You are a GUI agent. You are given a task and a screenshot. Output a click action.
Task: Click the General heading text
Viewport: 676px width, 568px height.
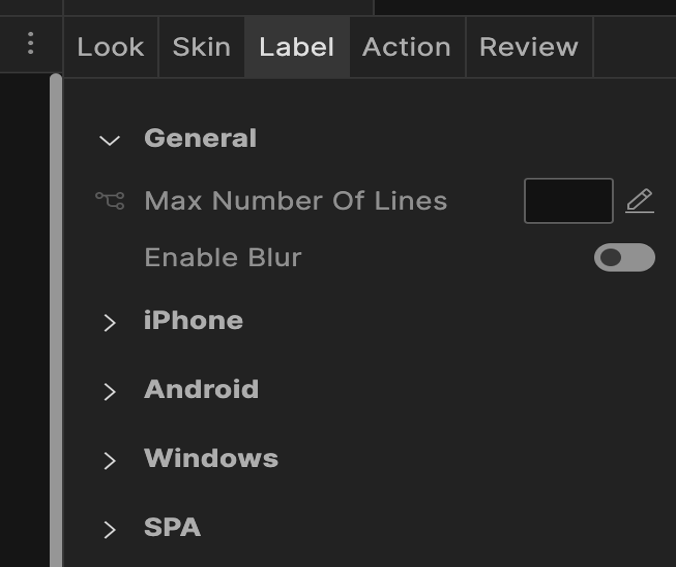200,139
